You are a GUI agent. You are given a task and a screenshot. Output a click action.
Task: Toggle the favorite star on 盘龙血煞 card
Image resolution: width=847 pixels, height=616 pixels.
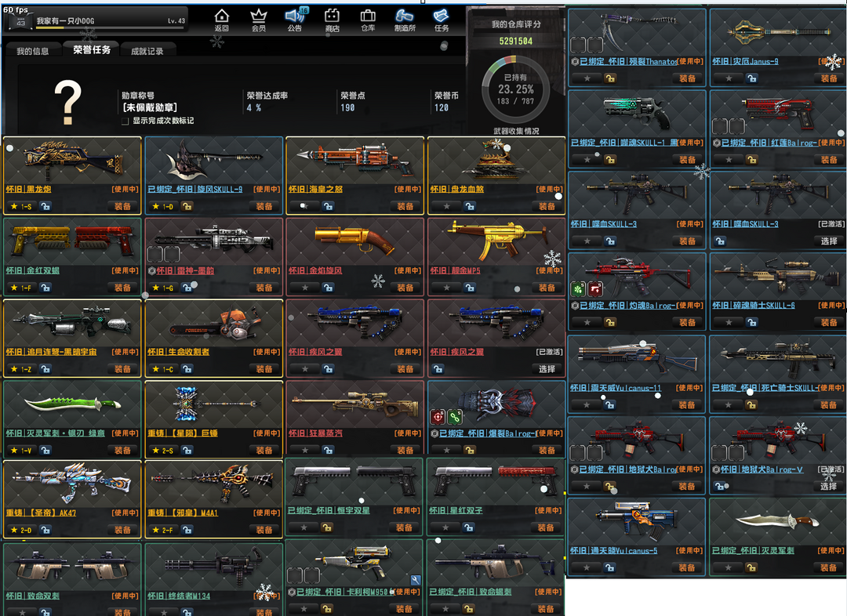tap(447, 206)
